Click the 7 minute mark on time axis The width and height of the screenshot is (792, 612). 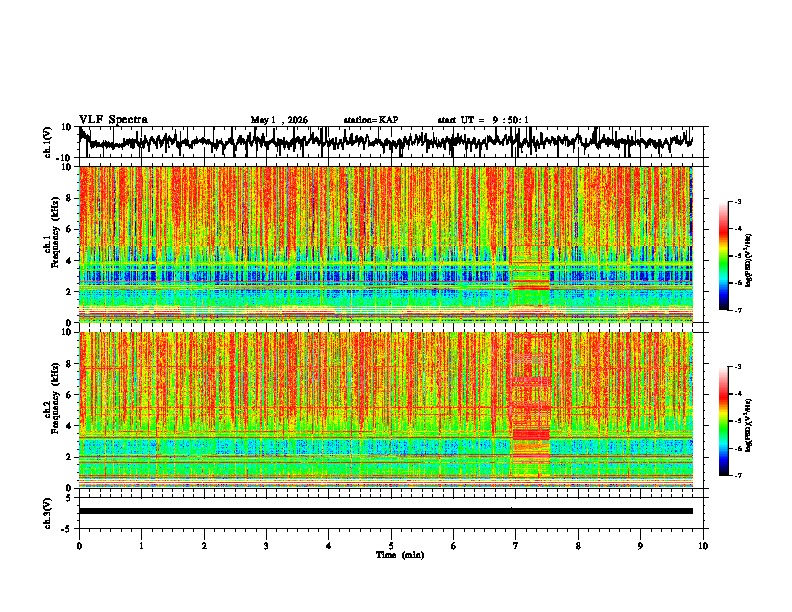point(516,546)
